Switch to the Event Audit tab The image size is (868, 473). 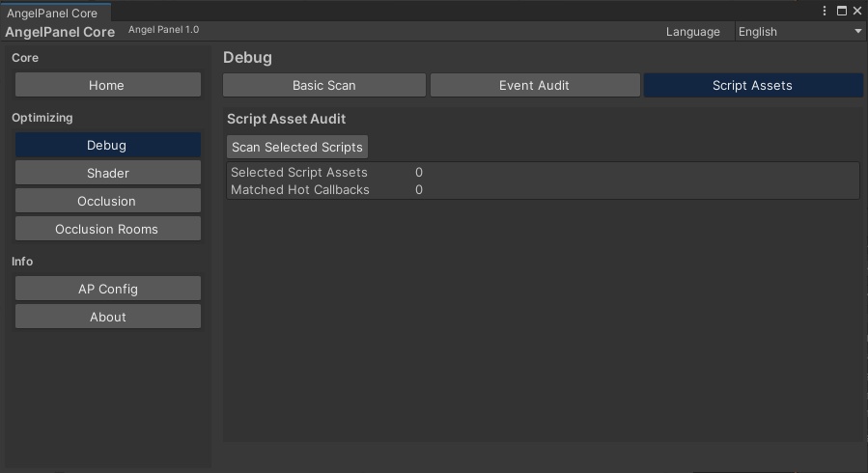534,85
